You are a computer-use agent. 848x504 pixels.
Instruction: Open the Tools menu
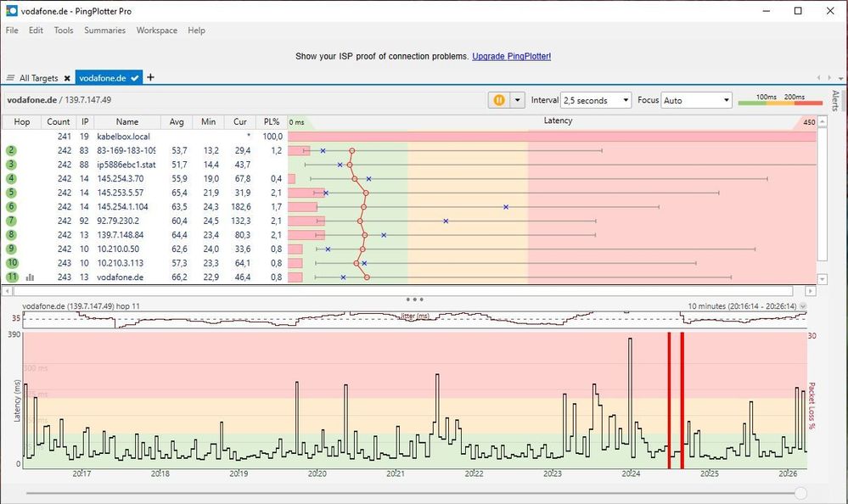point(64,31)
